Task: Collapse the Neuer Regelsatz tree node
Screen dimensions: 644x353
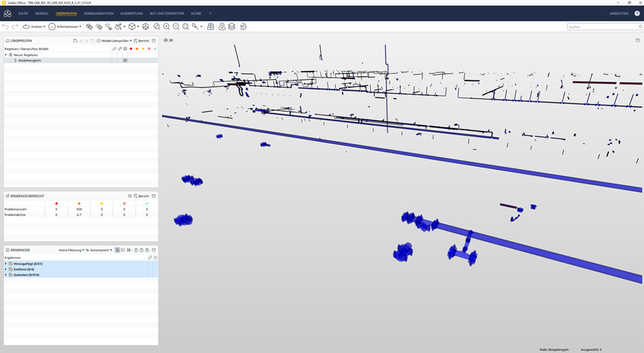Action: 5,55
